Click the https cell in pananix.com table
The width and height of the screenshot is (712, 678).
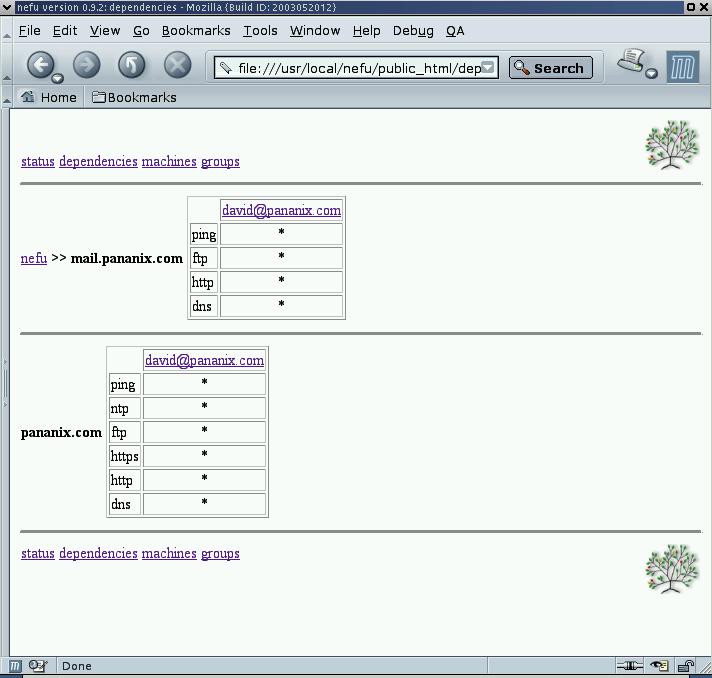pos(124,456)
